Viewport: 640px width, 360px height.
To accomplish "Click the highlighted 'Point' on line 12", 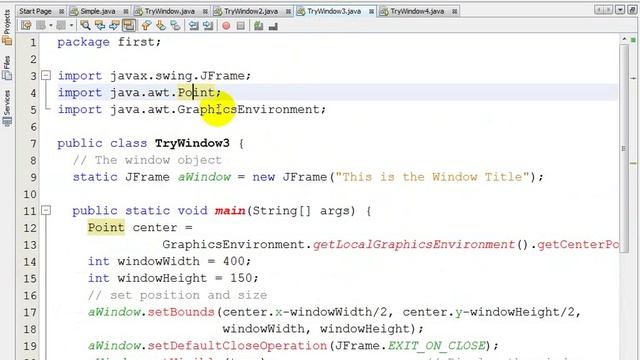I will (x=106, y=227).
